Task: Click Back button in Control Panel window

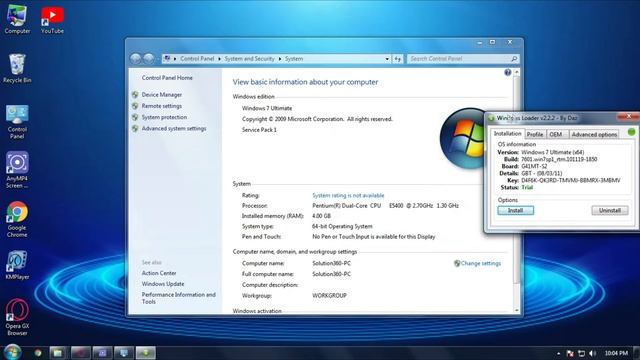Action: click(136, 59)
